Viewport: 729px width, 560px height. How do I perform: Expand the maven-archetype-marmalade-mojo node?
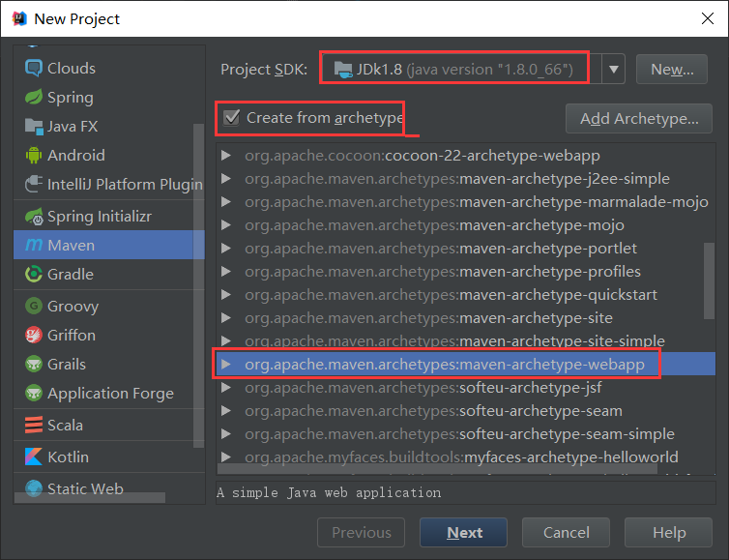point(226,202)
